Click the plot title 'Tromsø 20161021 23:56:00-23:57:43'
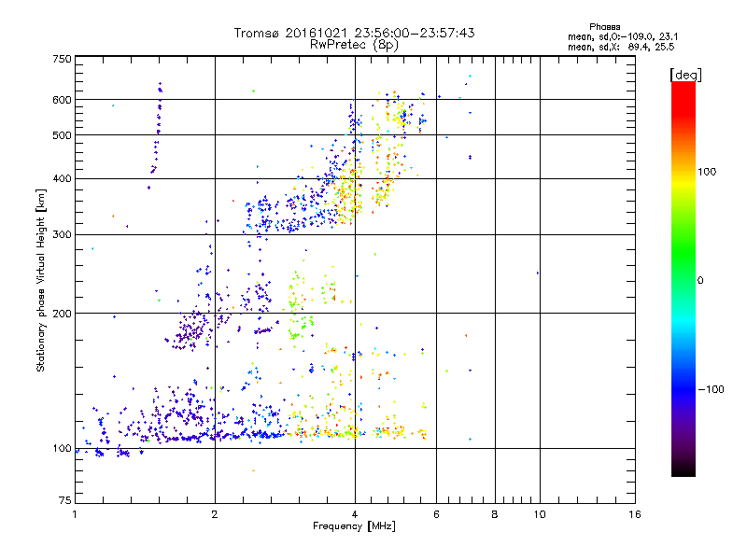Viewport: 747px width, 560px height. [354, 33]
